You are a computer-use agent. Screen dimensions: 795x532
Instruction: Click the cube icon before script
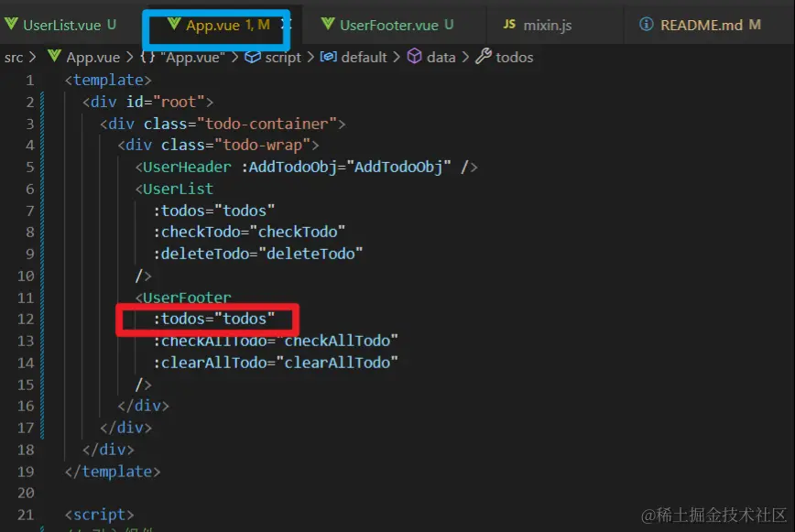(x=253, y=57)
